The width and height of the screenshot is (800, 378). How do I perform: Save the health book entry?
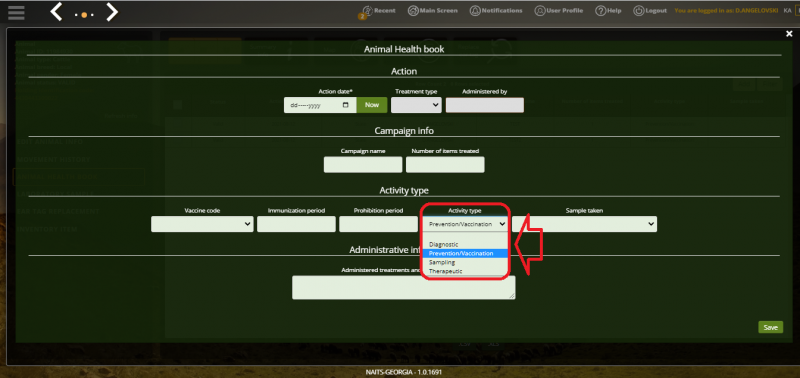coord(770,327)
